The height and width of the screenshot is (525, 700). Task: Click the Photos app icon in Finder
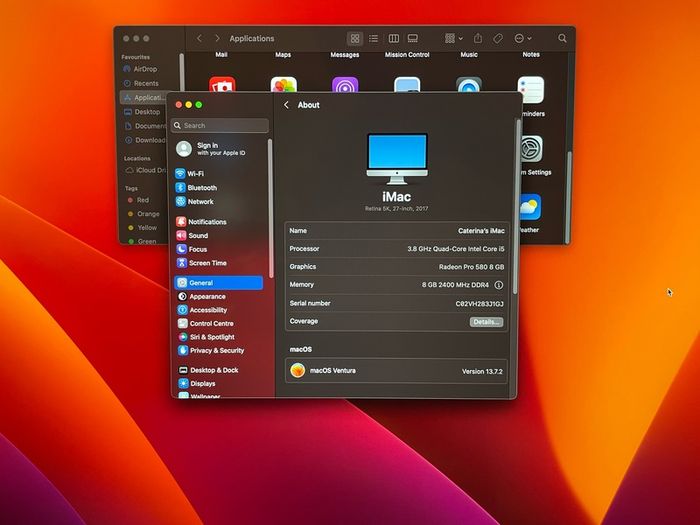283,85
